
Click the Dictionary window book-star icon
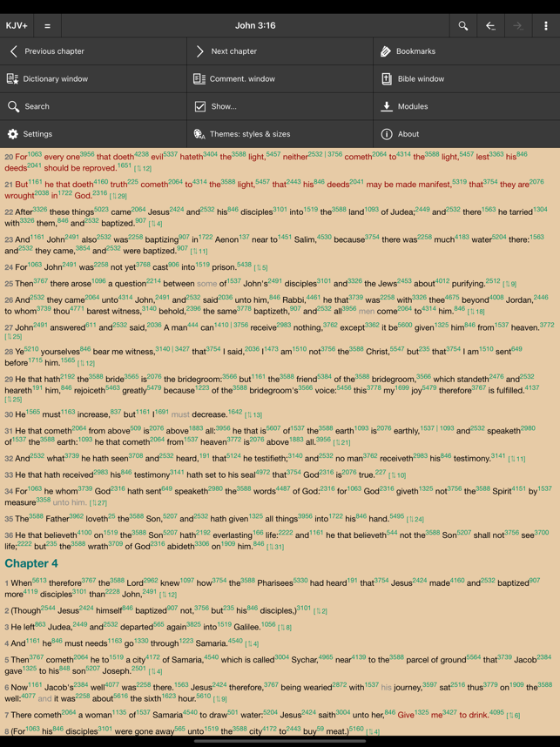pyautogui.click(x=12, y=78)
